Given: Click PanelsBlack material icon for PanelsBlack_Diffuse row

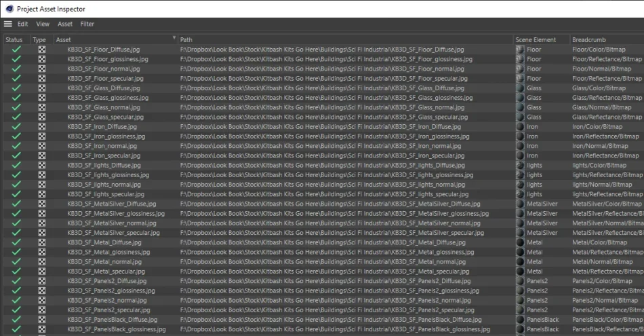Looking at the screenshot, I should click(520, 320).
